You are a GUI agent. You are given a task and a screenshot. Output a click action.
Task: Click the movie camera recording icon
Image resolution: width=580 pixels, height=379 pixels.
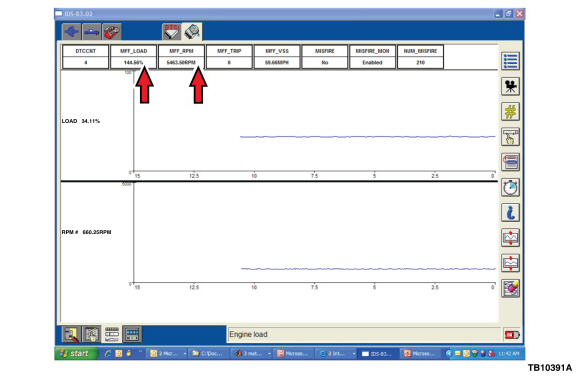(x=510, y=86)
